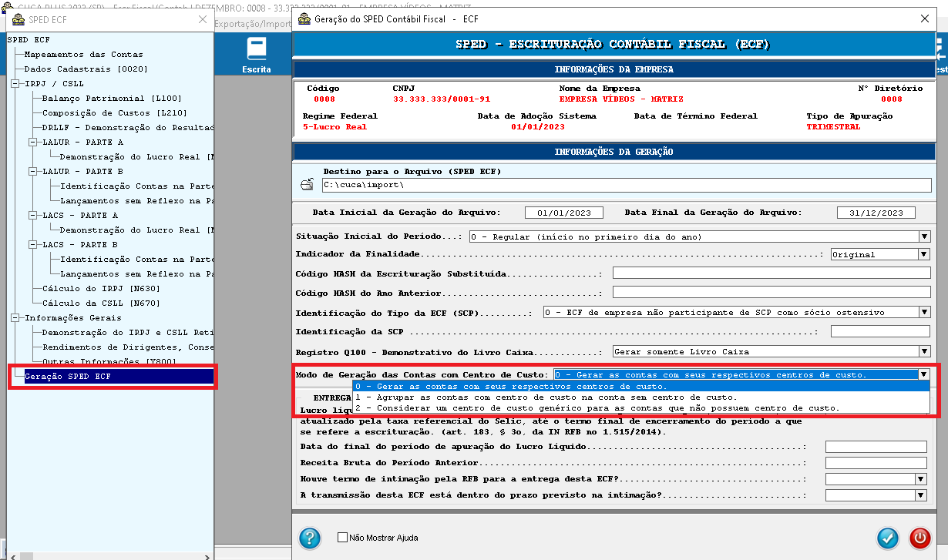This screenshot has width=948, height=560.
Task: Select Cálculo da CSLL [N670] item
Action: coord(101,303)
